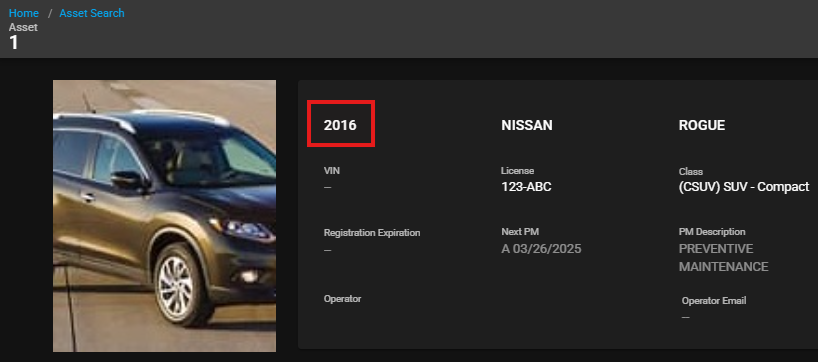Select the PM Description label
Viewport: 818px width, 362px height.
712,232
